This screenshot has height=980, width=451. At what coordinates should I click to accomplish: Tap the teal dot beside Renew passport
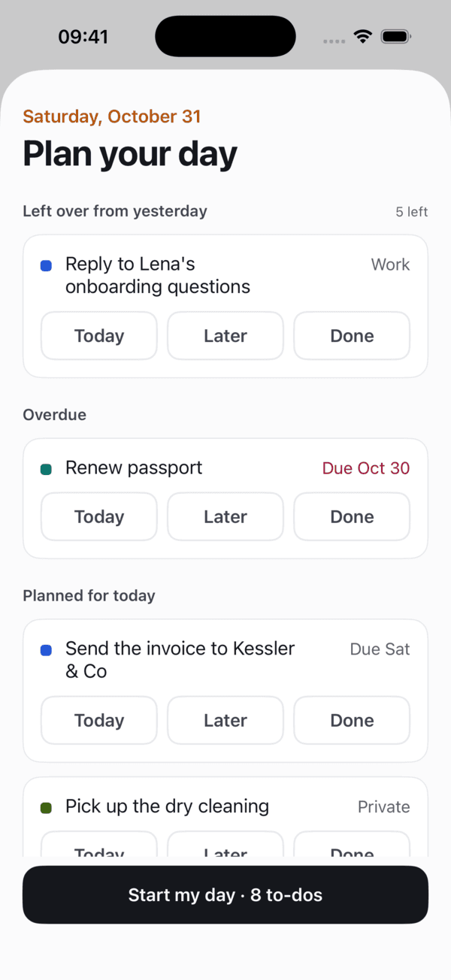(x=46, y=469)
